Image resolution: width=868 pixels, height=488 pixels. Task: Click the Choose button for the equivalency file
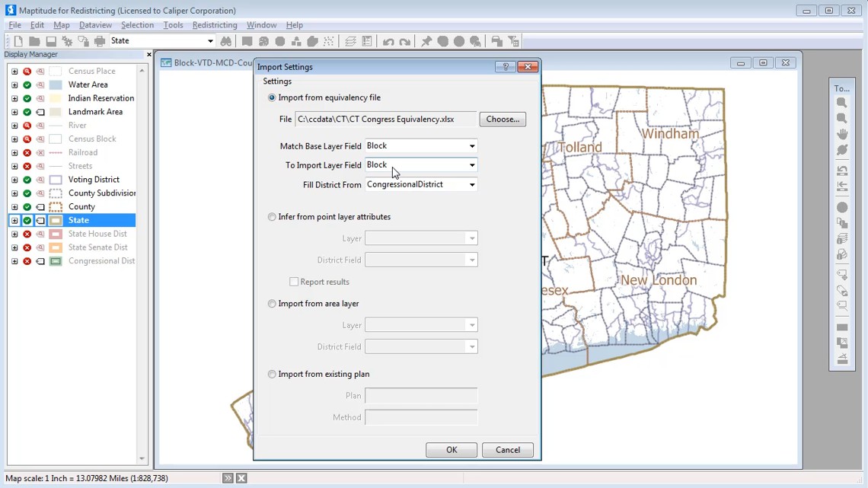coord(502,119)
